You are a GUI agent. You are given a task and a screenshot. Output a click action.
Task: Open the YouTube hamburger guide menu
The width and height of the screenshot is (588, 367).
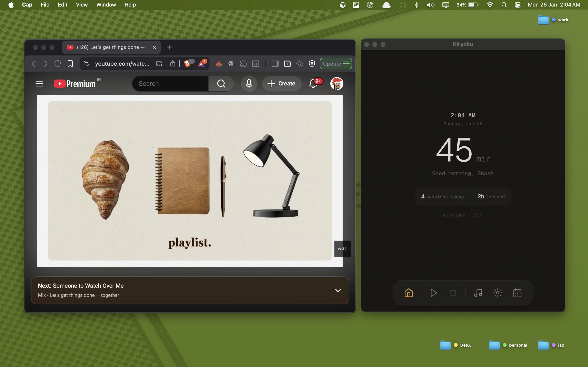pyautogui.click(x=39, y=84)
